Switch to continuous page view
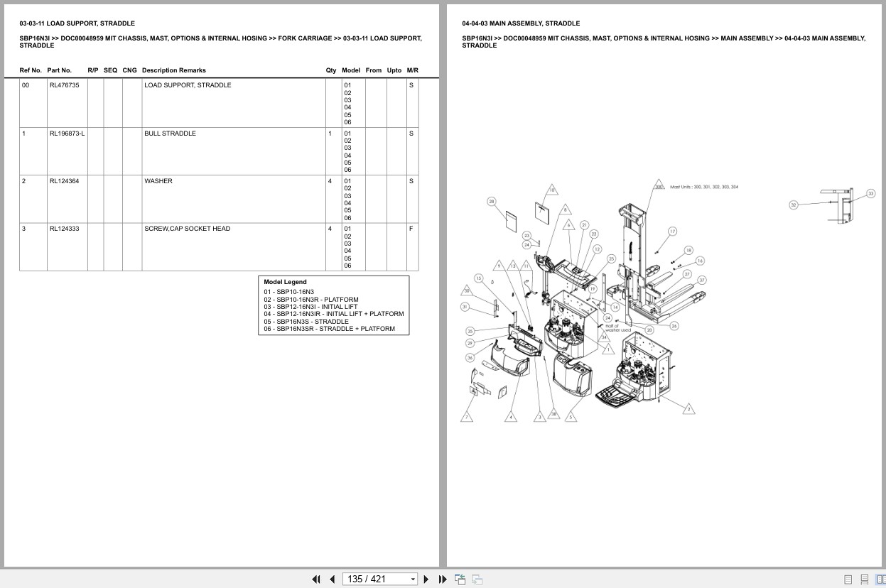 click(x=865, y=579)
